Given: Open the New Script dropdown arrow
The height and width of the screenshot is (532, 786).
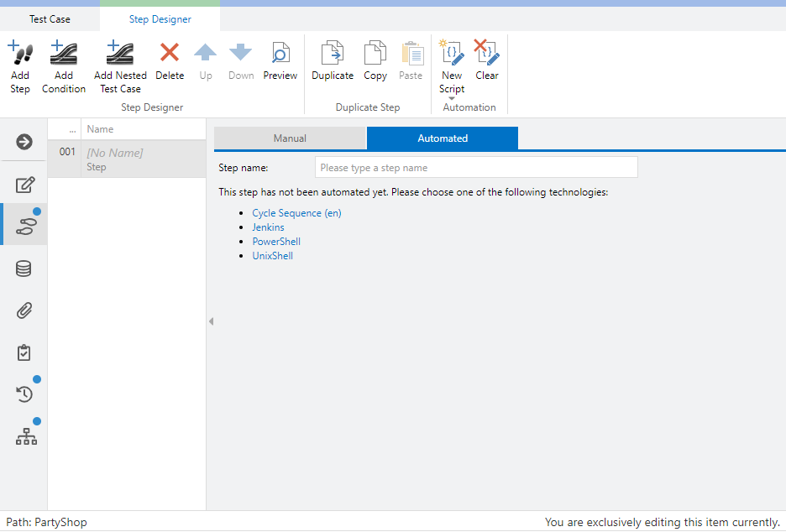Looking at the screenshot, I should click(452, 99).
